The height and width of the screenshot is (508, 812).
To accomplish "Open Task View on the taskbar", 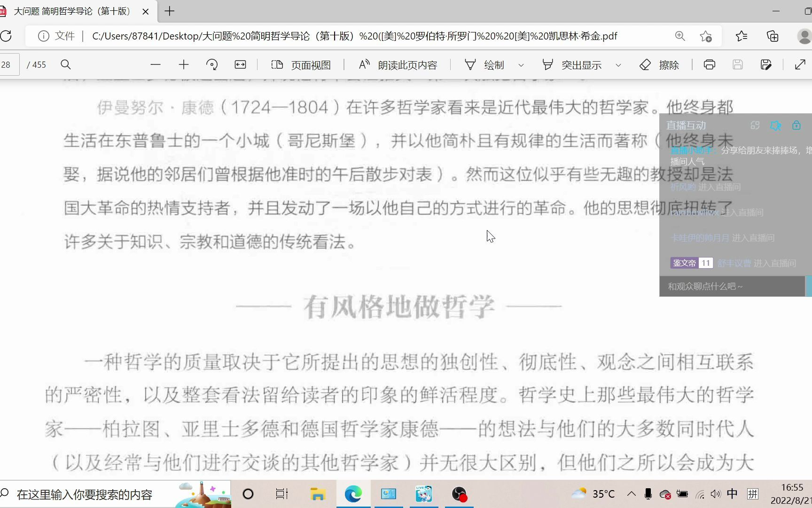I will coord(282,494).
